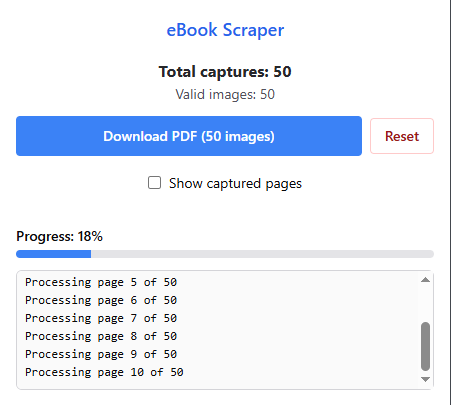Click the log scrollbar up arrow
The image size is (451, 405).
click(x=425, y=280)
